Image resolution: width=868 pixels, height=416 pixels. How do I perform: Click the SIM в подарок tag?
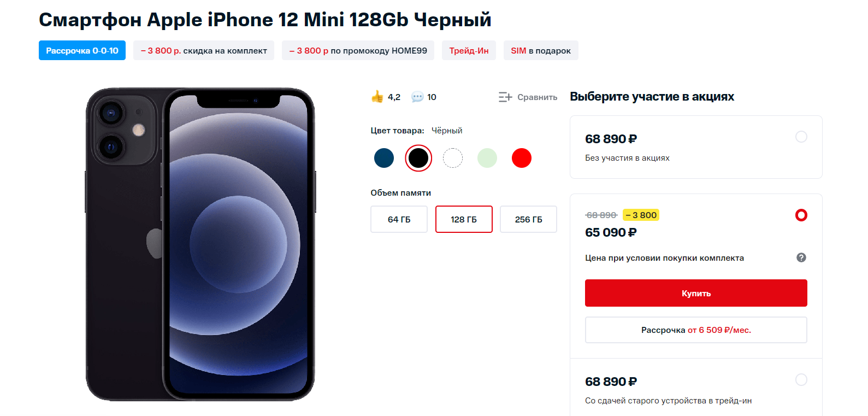[541, 50]
